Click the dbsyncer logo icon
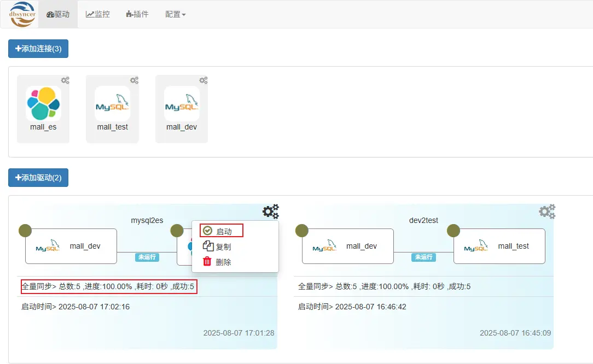The width and height of the screenshot is (593, 364). 20,14
